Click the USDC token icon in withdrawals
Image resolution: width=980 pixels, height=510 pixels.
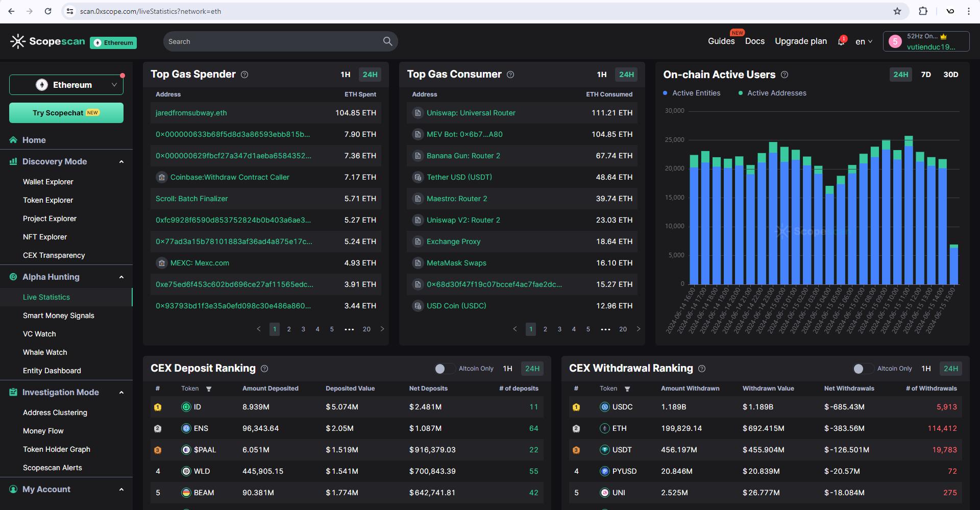[605, 407]
